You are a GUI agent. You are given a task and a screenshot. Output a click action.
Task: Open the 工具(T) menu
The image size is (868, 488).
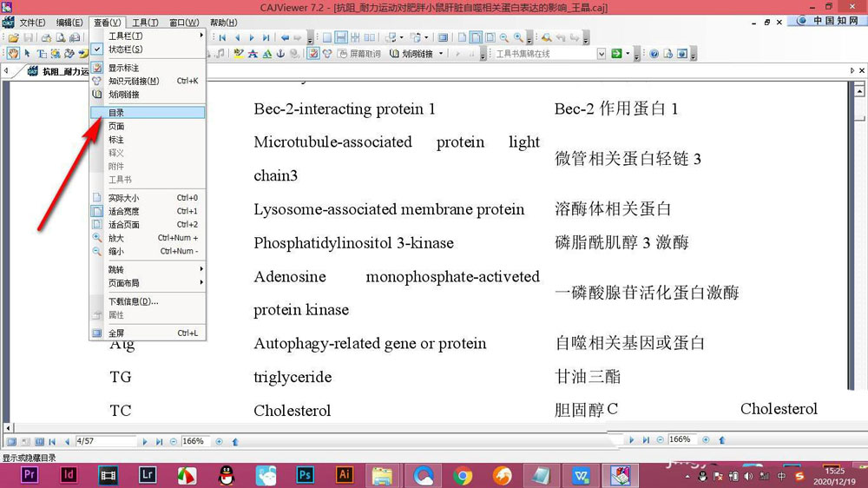[145, 23]
